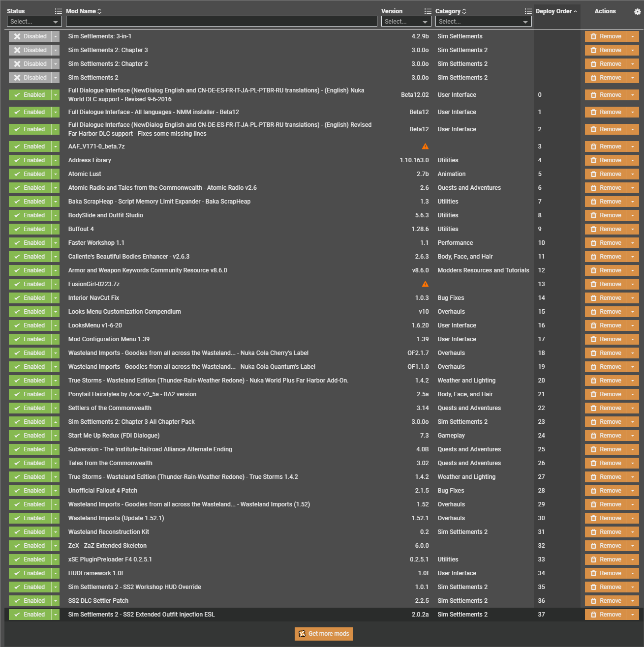This screenshot has width=644, height=647.
Task: Remove Interior NavCut Fix mod
Action: (606, 298)
